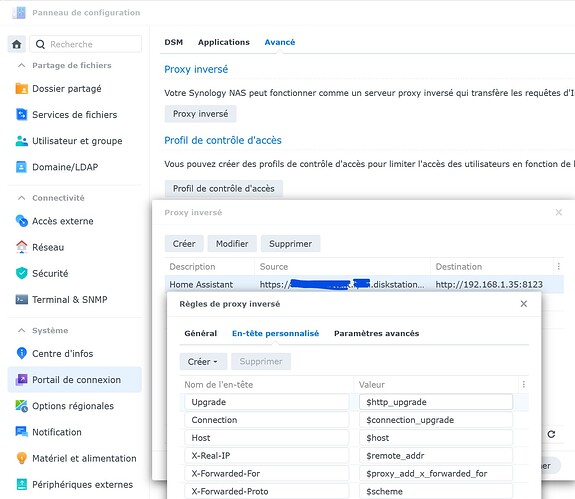
Task: Collapse the Connectivité section
Action: point(22,198)
